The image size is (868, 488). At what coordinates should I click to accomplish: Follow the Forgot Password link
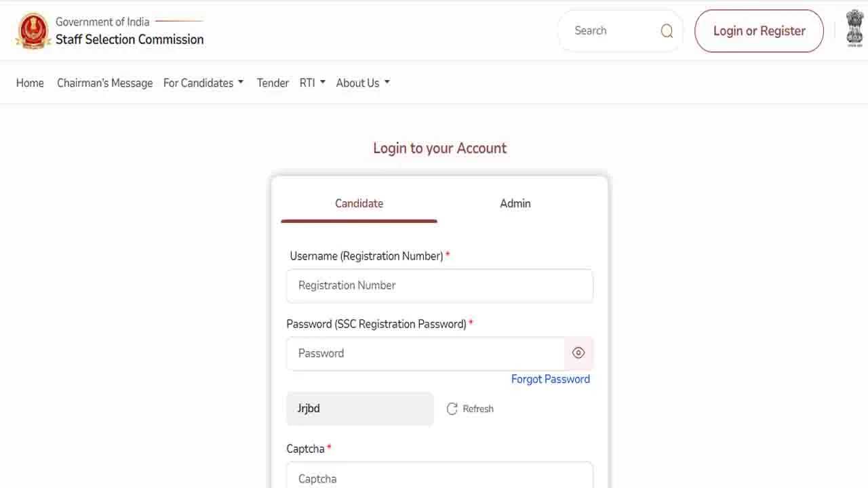(550, 379)
